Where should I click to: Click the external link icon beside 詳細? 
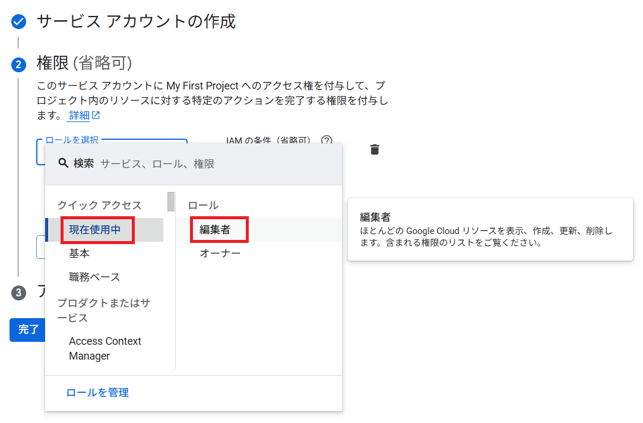96,116
